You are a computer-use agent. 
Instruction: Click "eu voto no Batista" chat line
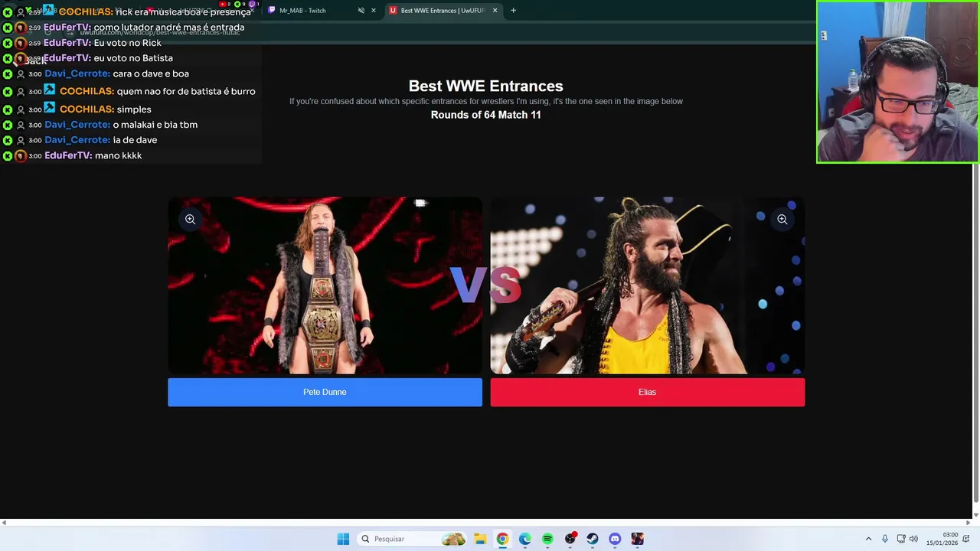pyautogui.click(x=133, y=58)
